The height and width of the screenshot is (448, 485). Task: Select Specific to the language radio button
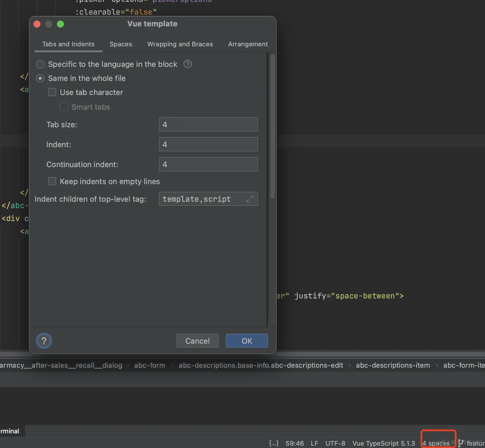[x=40, y=64]
